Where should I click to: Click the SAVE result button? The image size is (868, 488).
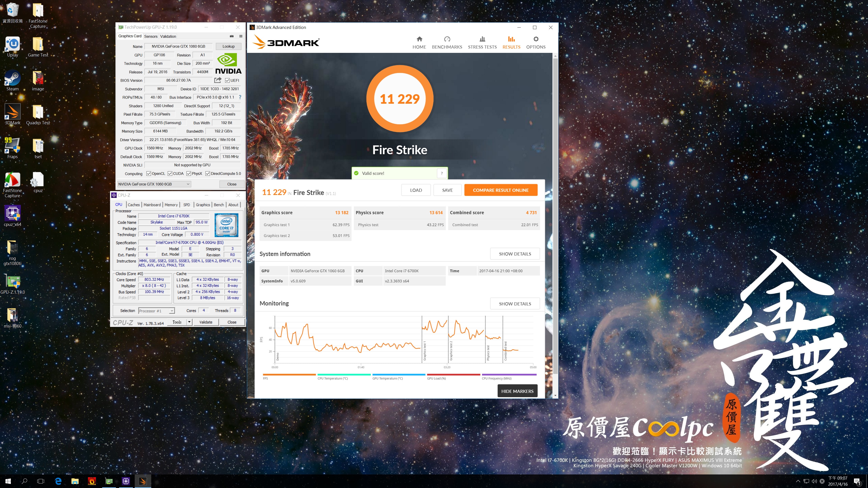click(x=447, y=190)
